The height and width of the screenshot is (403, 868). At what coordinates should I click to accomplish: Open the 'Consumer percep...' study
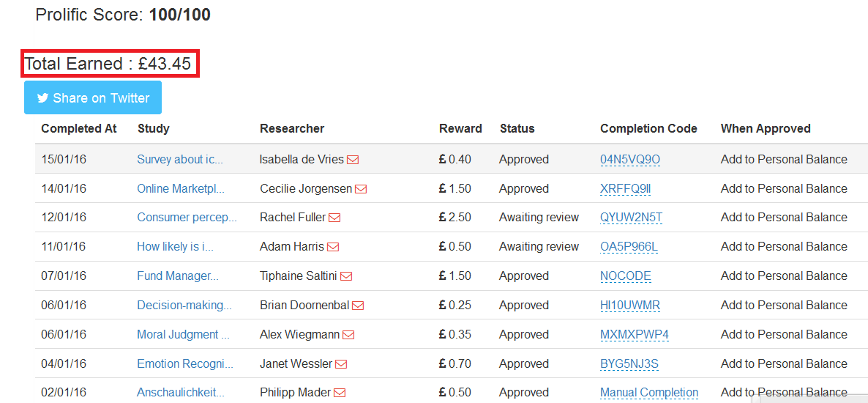click(187, 218)
